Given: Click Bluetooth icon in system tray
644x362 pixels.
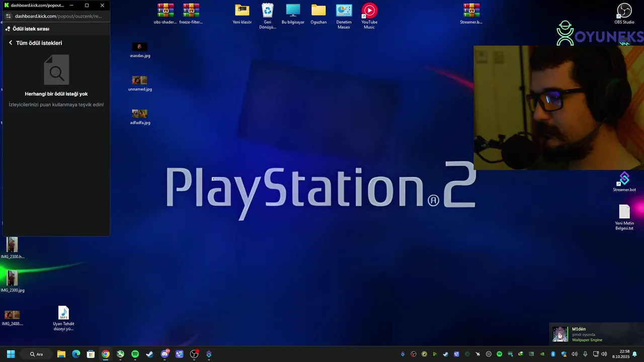Looking at the screenshot, I should [553, 354].
